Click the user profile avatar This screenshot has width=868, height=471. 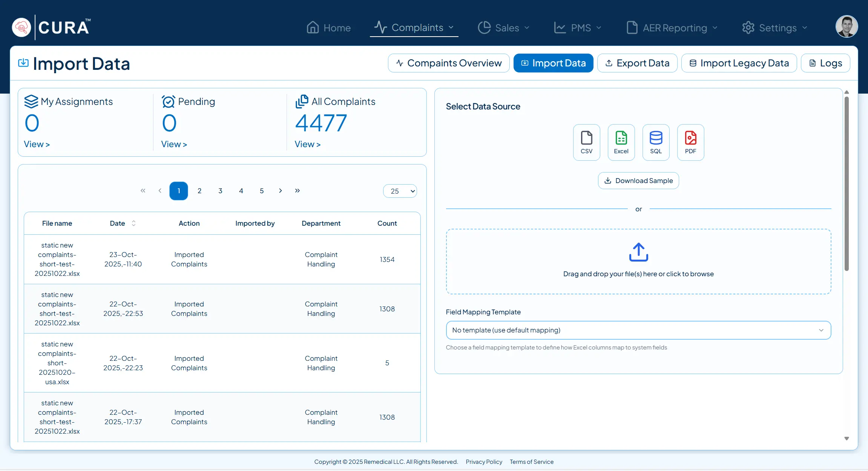pos(847,27)
